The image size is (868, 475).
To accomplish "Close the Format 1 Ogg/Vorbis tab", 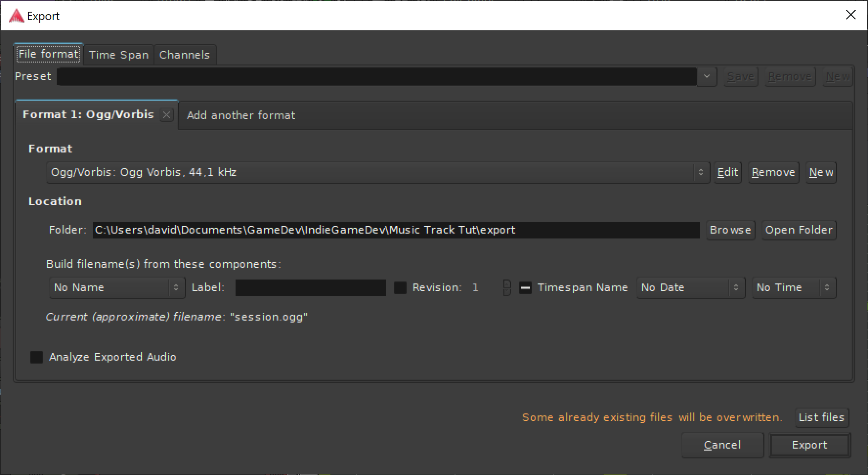I will pyautogui.click(x=167, y=115).
